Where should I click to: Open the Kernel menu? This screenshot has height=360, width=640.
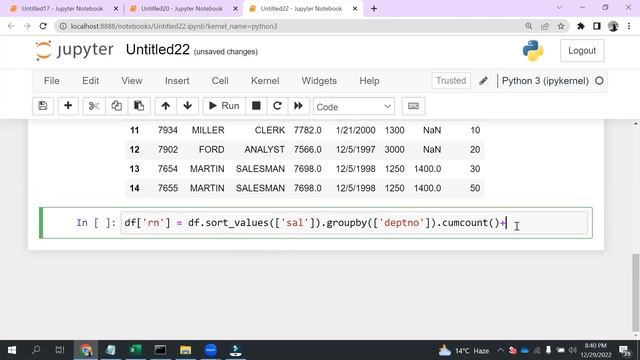[265, 81]
